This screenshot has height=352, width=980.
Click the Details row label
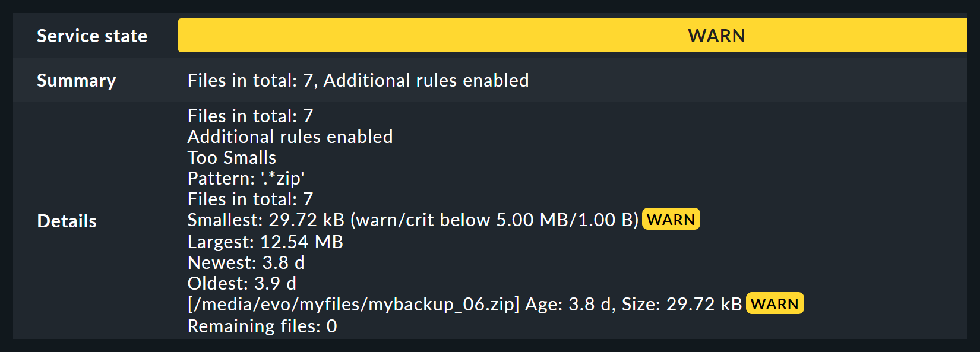point(67,221)
